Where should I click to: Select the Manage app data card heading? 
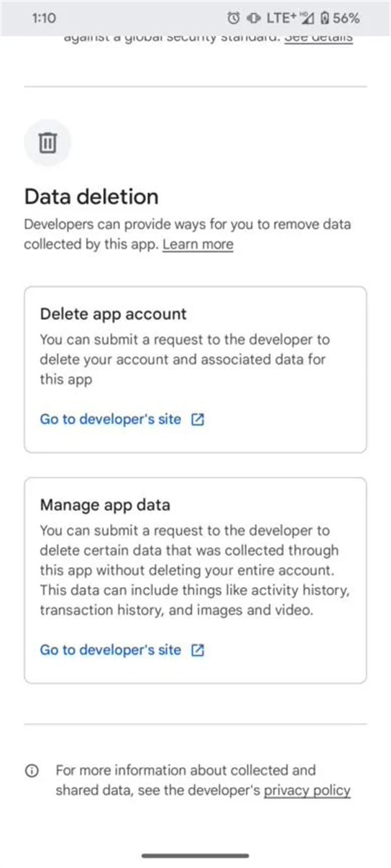(105, 505)
